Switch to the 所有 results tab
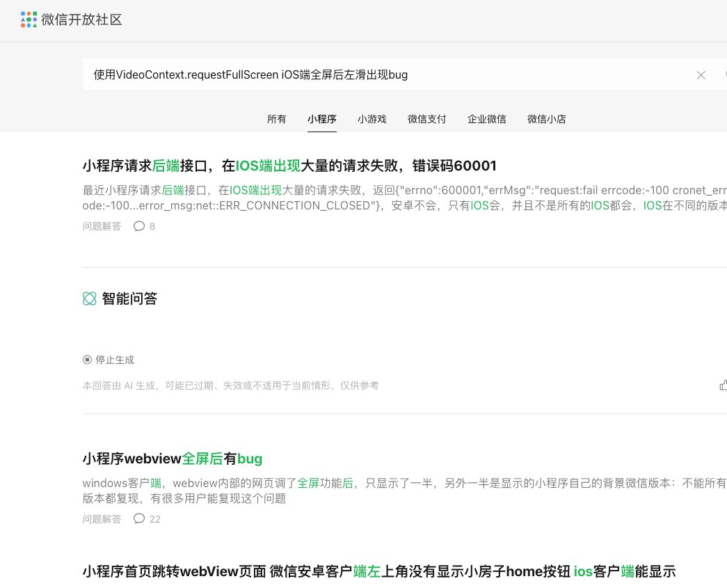 click(276, 119)
